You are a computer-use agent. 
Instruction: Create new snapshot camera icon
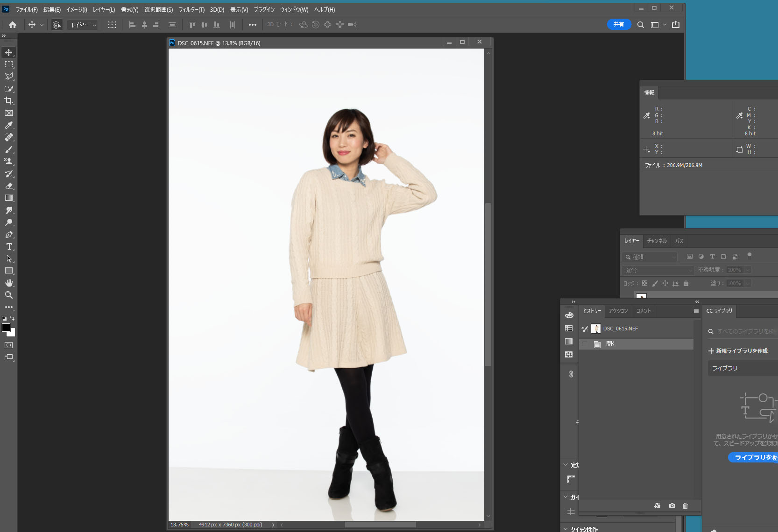(672, 506)
